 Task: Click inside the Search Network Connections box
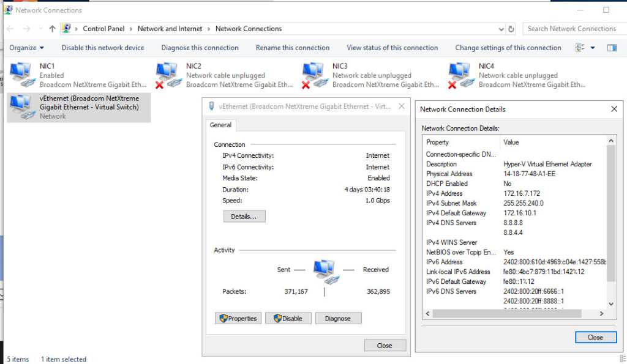573,28
